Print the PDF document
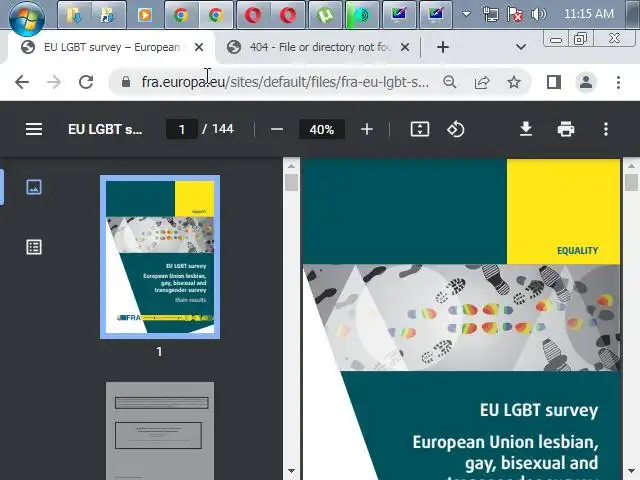 566,129
